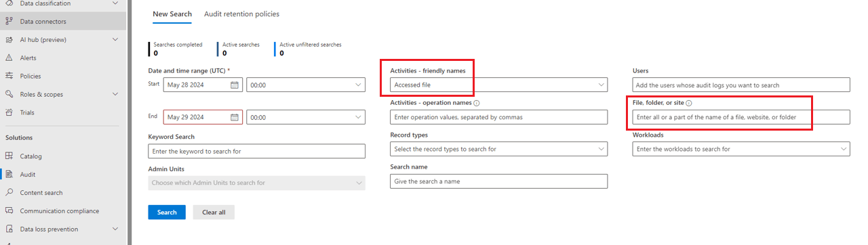Open Trials in the sidebar

click(63, 113)
